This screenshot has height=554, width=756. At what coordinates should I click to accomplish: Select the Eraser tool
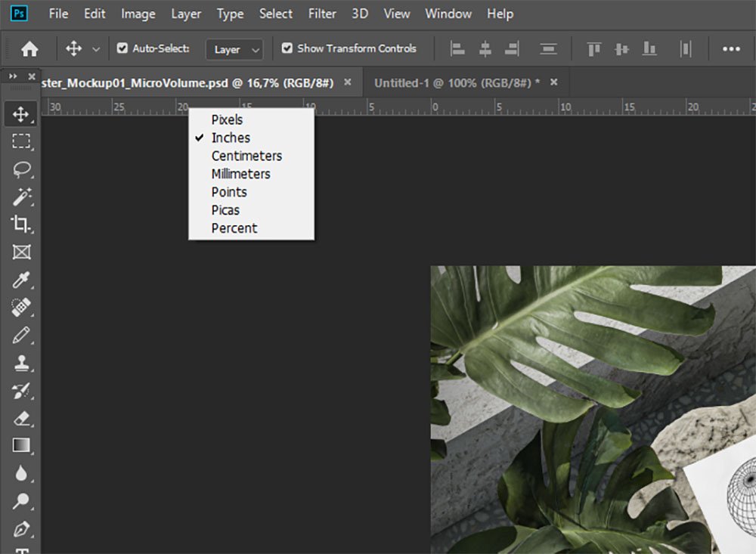21,419
